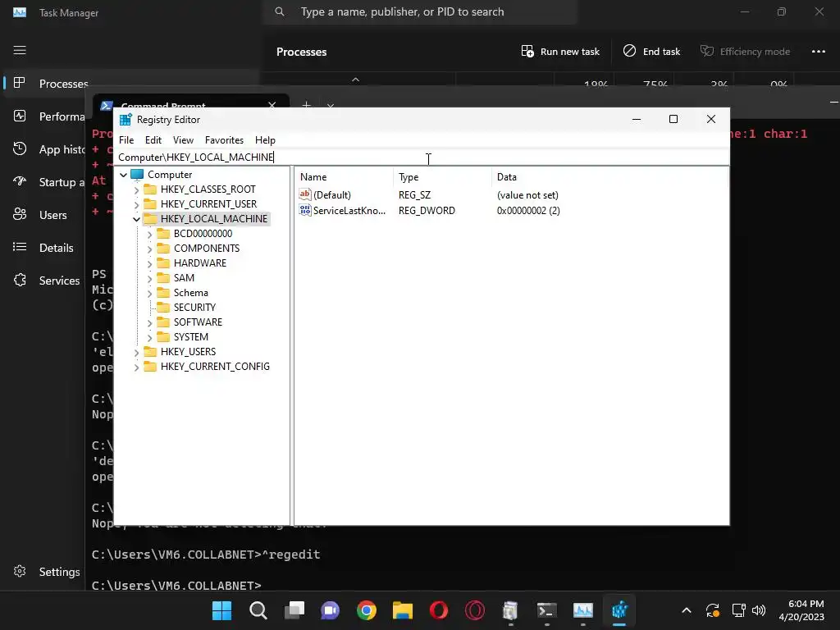This screenshot has width=840, height=630.
Task: Expand the HKEY_CURRENT_USER key
Action: coord(137,204)
